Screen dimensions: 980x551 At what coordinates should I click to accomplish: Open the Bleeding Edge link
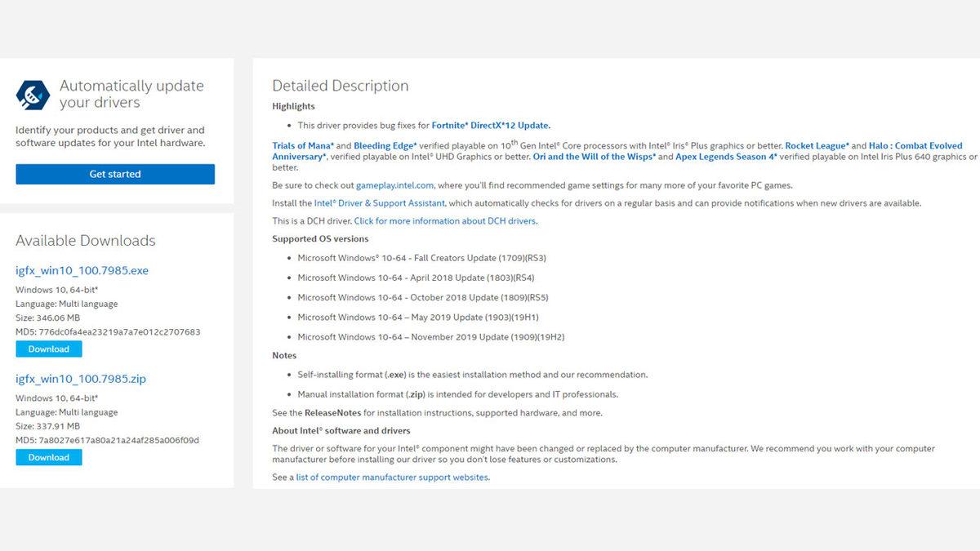[x=385, y=146]
